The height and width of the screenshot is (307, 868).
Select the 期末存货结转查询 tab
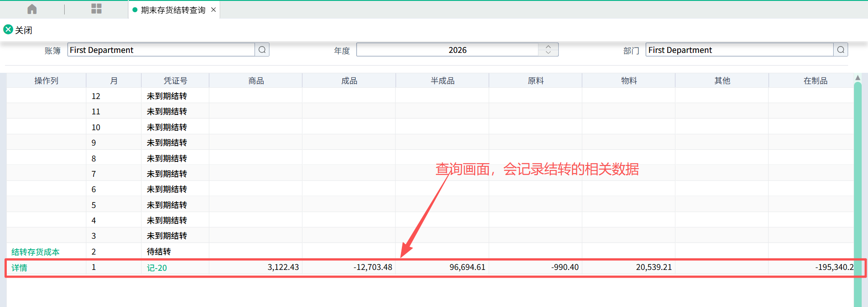tap(173, 10)
